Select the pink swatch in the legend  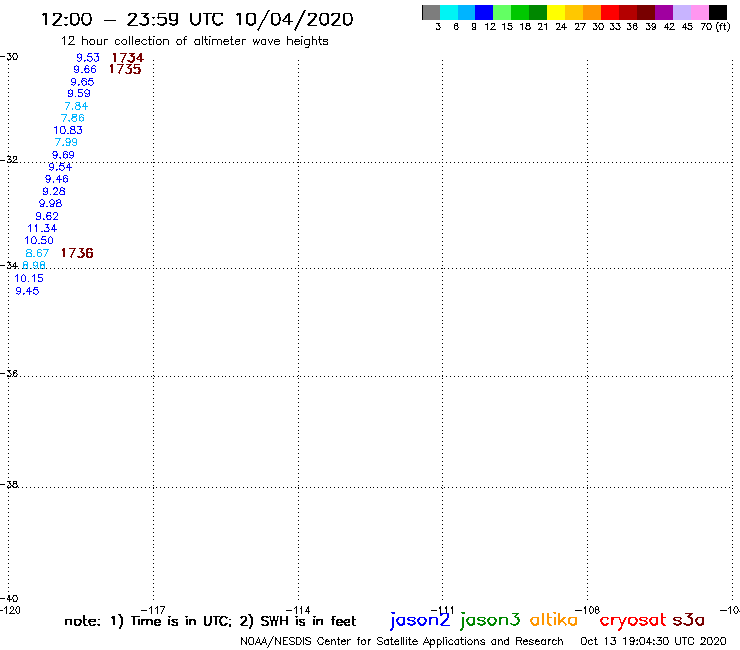(x=699, y=12)
